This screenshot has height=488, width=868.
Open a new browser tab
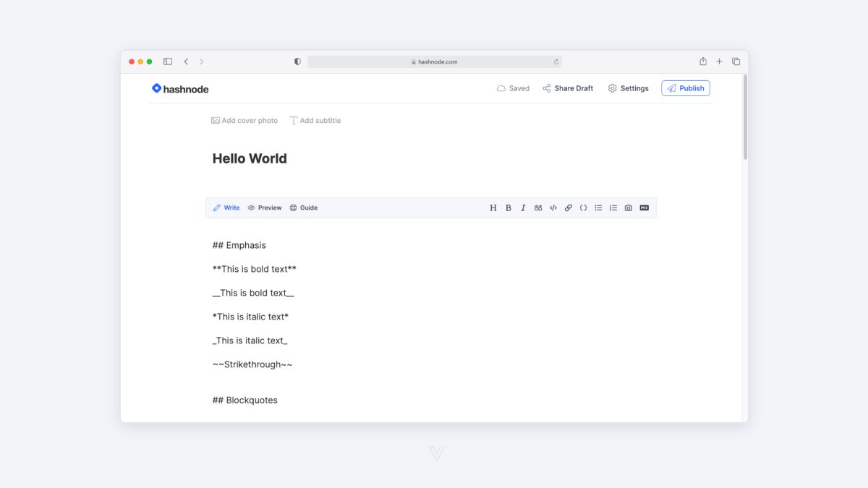coord(719,61)
